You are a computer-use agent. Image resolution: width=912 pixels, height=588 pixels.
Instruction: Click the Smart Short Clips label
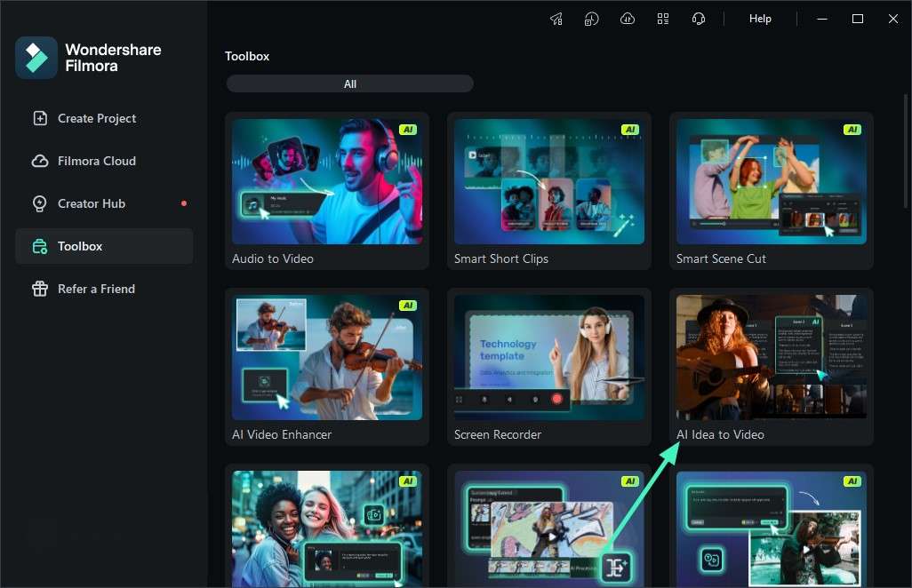(501, 259)
